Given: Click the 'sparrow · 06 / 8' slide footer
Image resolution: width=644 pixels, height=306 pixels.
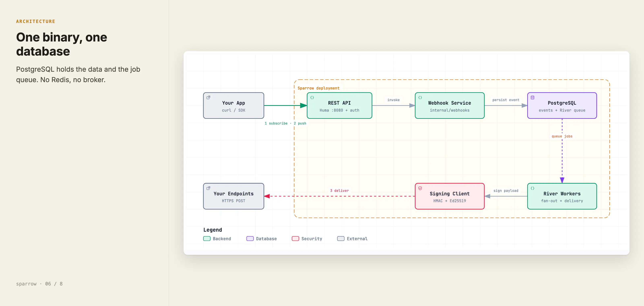Looking at the screenshot, I should click(39, 284).
